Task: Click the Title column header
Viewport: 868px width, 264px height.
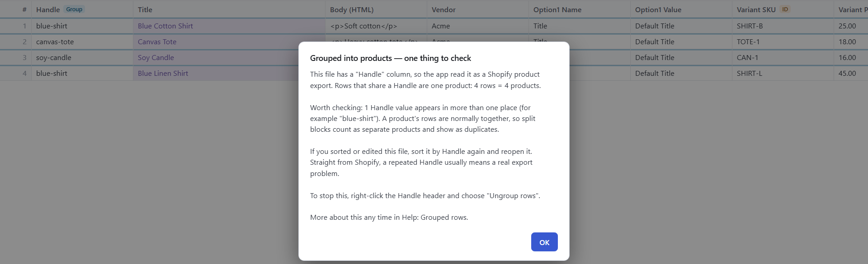Action: (229, 9)
